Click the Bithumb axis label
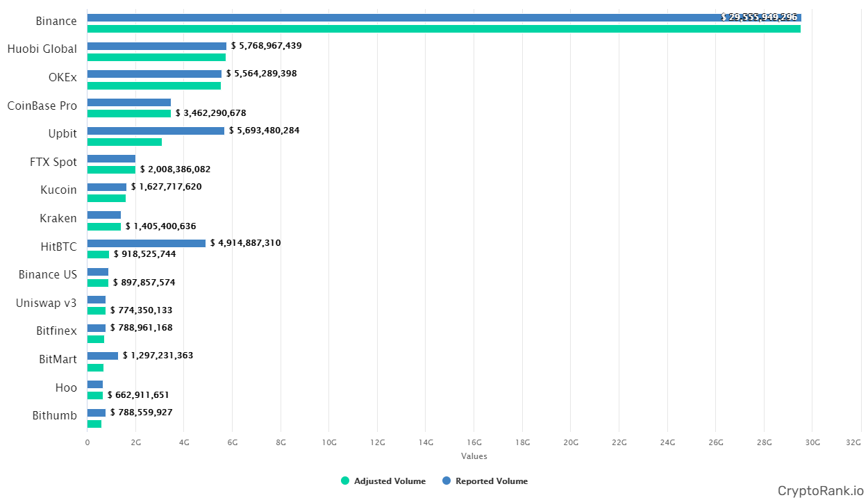The image size is (868, 500). click(x=55, y=416)
